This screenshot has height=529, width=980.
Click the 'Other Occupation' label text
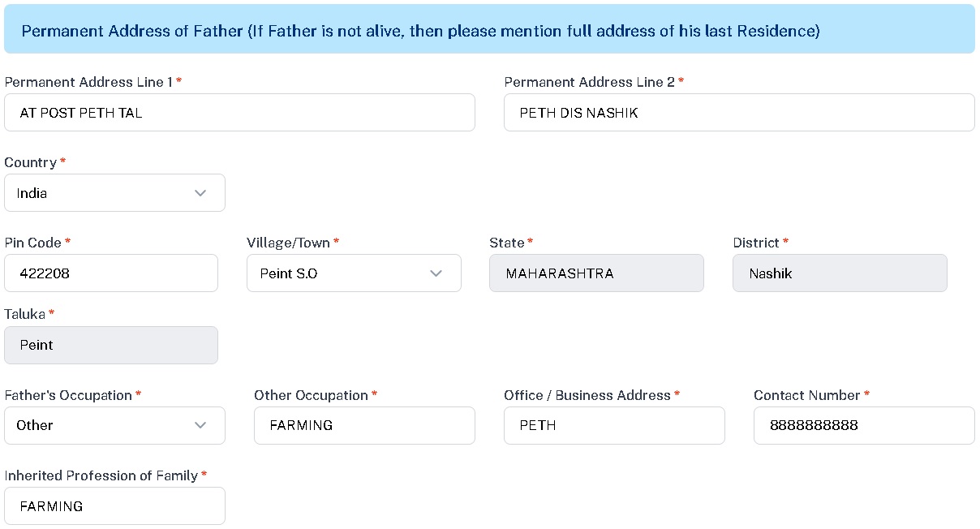coord(311,395)
